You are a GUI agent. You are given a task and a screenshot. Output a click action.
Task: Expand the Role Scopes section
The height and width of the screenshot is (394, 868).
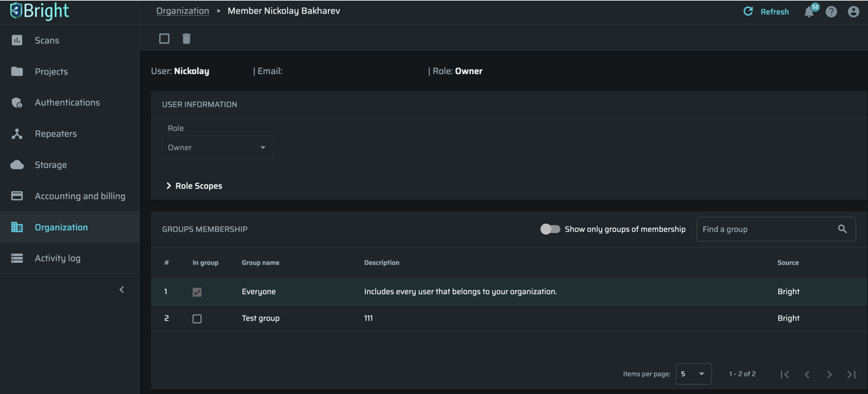click(x=193, y=186)
